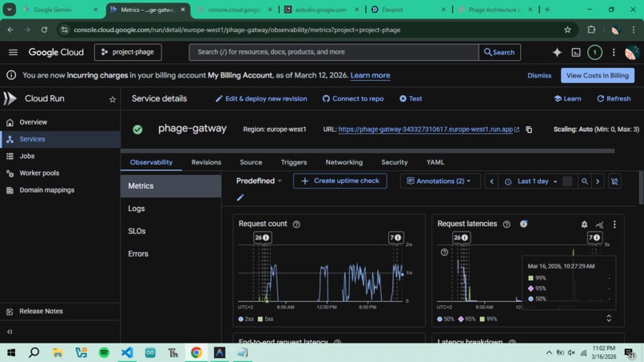Image resolution: width=644 pixels, height=362 pixels.
Task: Expand the Predefined dashboard dropdown
Action: tap(259, 181)
